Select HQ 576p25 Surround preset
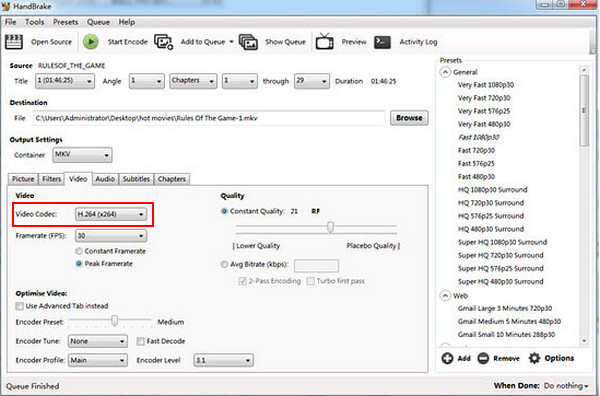This screenshot has height=396, width=600. (x=491, y=216)
